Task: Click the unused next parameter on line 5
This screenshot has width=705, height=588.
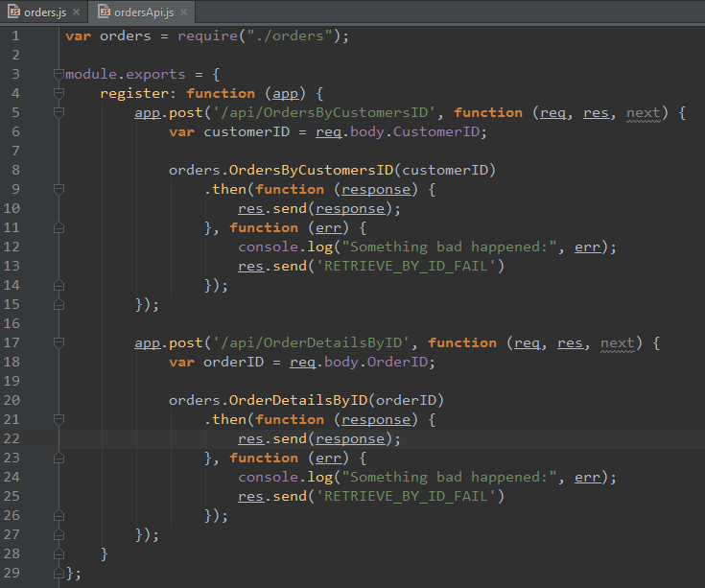Action: 644,112
